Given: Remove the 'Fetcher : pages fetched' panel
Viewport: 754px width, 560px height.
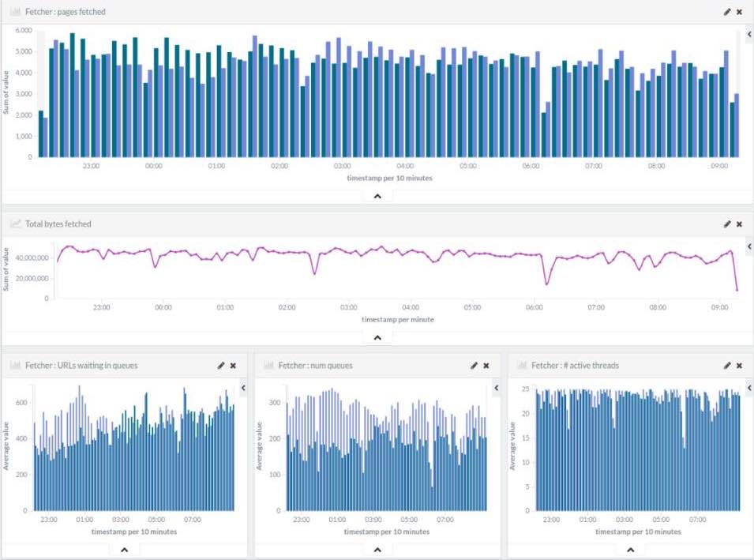Looking at the screenshot, I should tap(740, 12).
